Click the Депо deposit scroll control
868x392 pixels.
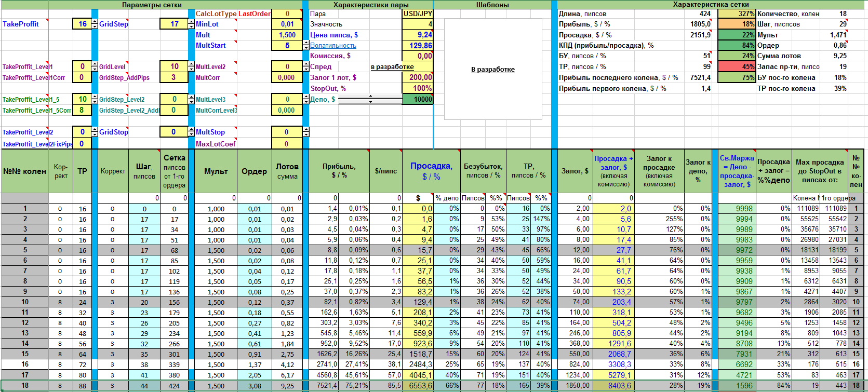pos(370,99)
